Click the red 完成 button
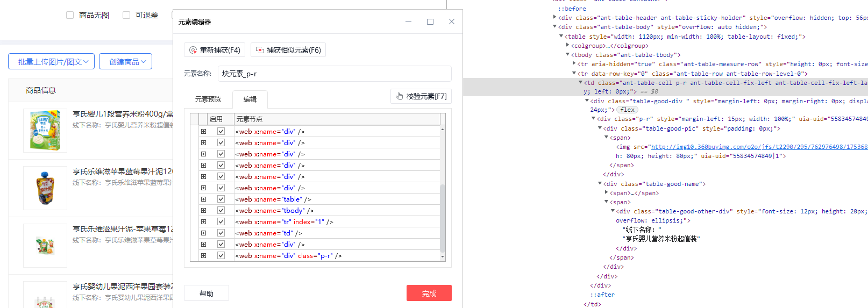 coord(429,293)
